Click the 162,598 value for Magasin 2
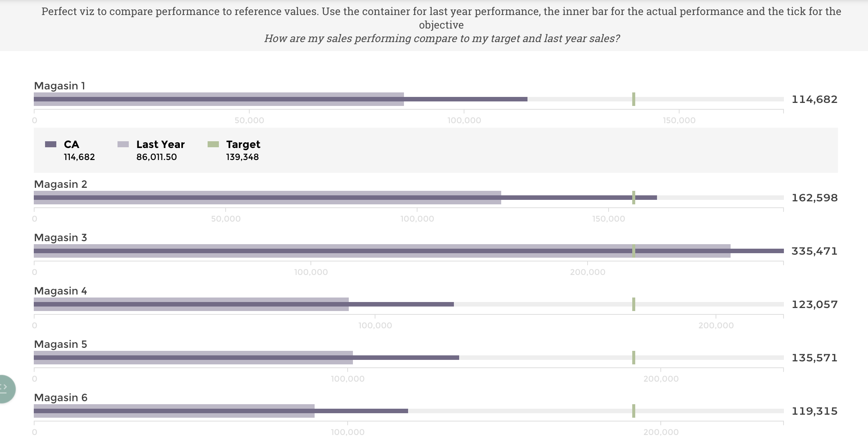Viewport: 868px width, 438px height. pos(814,198)
